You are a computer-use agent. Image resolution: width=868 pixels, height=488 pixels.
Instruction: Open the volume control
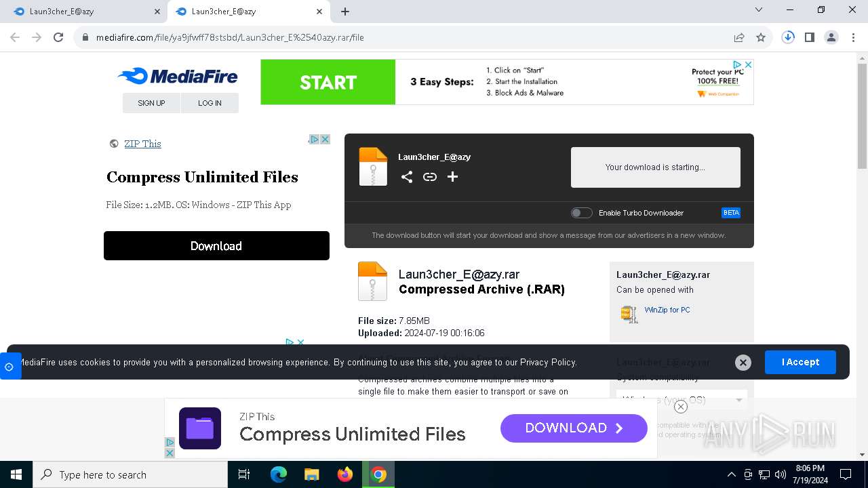pos(780,474)
